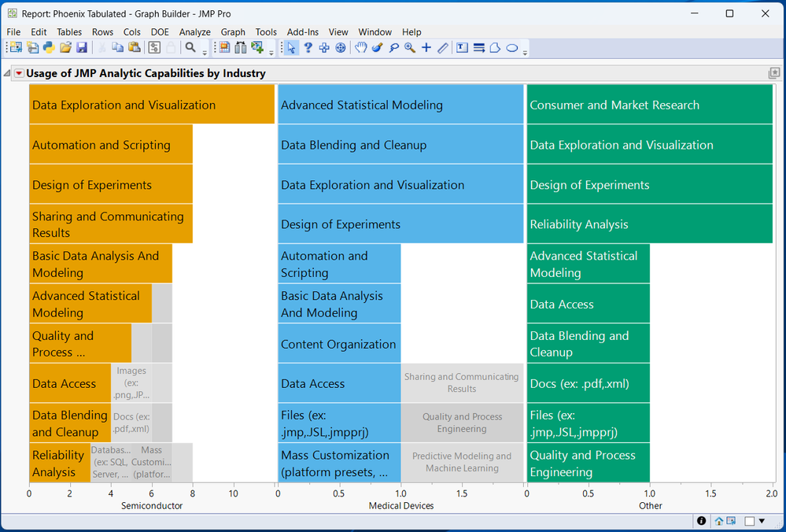Screen dimensions: 786x532
Task: Click orange Automation and Scripting bar
Action: tap(111, 144)
